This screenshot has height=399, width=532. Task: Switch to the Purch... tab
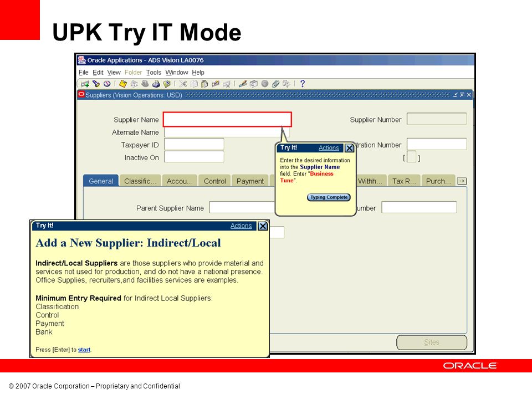pyautogui.click(x=438, y=181)
